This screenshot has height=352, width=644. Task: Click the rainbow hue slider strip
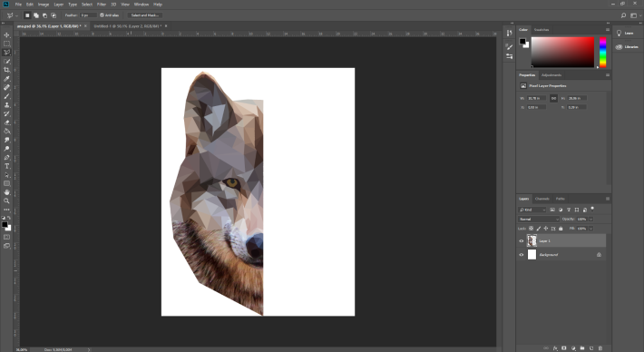pos(602,52)
